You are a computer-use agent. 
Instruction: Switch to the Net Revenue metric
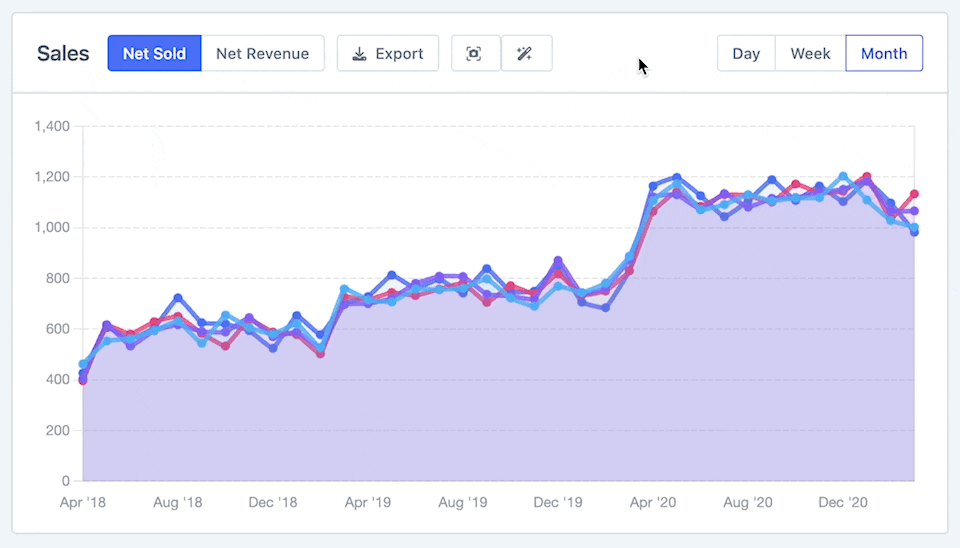[x=262, y=54]
